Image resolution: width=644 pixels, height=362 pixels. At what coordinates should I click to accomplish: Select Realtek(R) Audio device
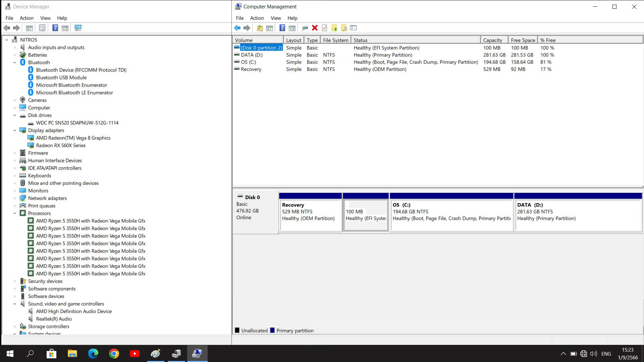click(x=54, y=319)
